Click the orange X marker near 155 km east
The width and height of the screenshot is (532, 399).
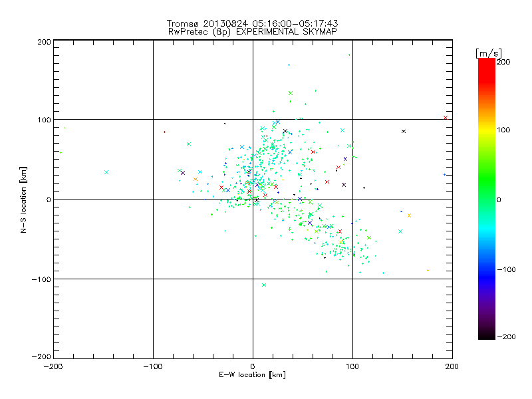[x=409, y=215]
